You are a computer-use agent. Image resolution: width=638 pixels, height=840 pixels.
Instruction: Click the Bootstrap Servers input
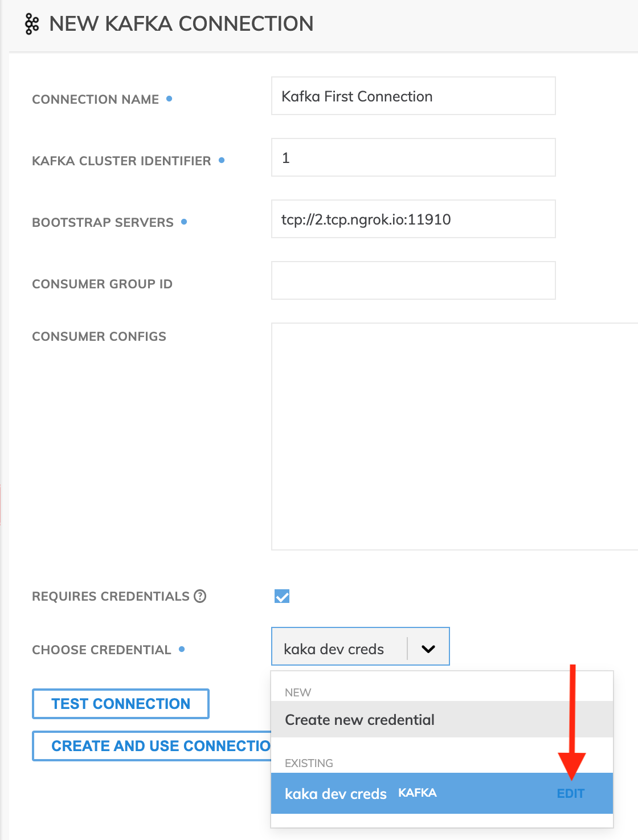tap(414, 219)
